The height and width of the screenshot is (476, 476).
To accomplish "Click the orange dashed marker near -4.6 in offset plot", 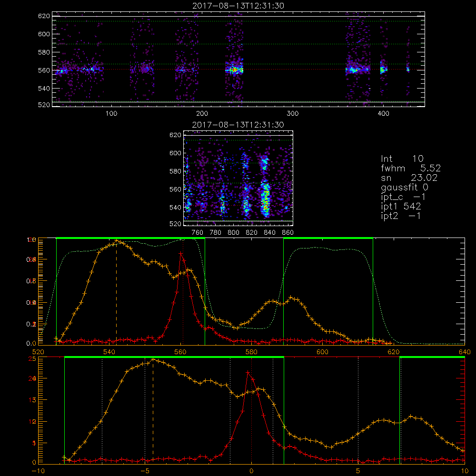I will 153,411.
